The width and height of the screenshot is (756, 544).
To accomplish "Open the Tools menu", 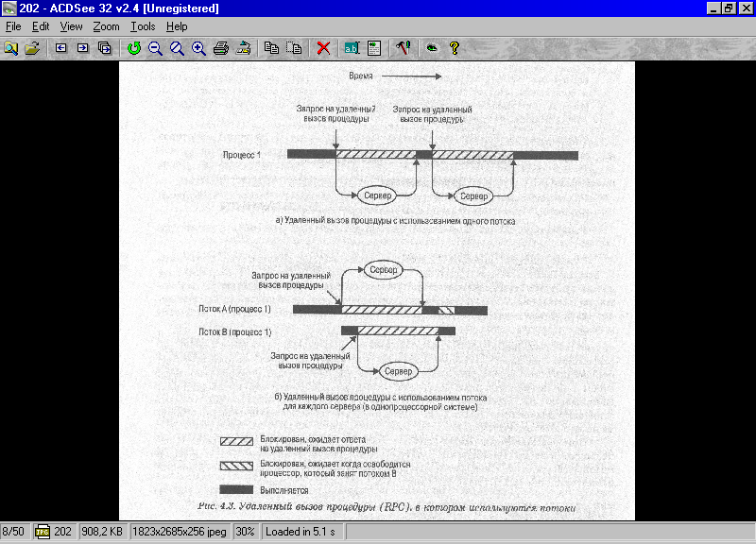I will [x=143, y=26].
